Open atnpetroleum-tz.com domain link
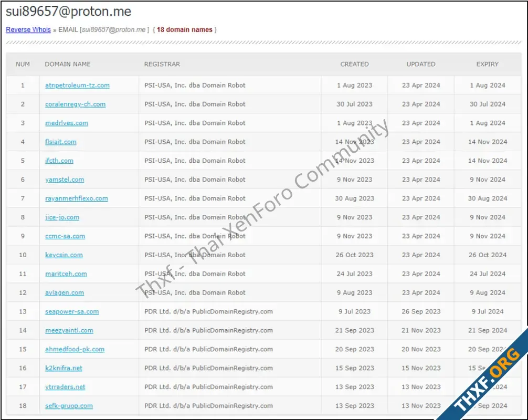Screen dimensions: 528x420 (x=78, y=85)
